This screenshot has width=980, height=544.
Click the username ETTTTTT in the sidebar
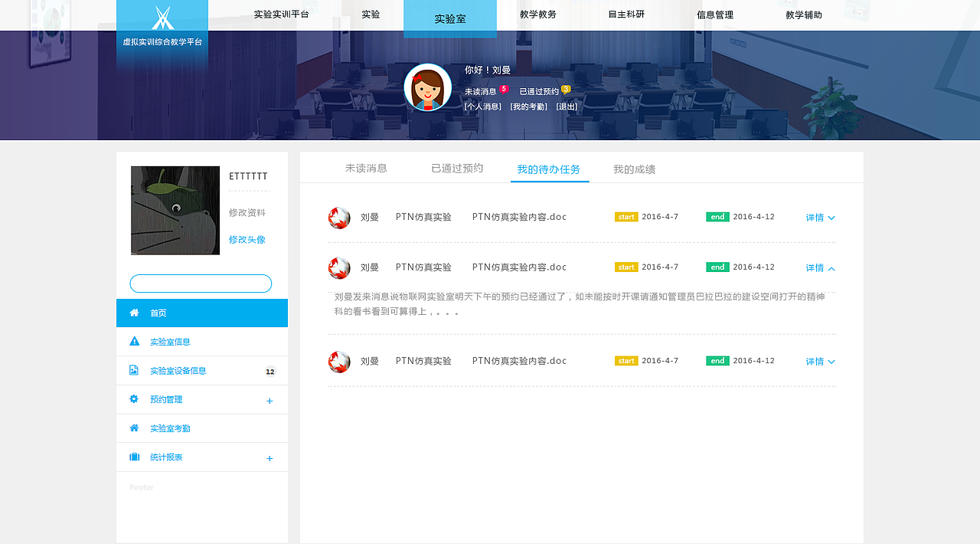click(x=248, y=177)
